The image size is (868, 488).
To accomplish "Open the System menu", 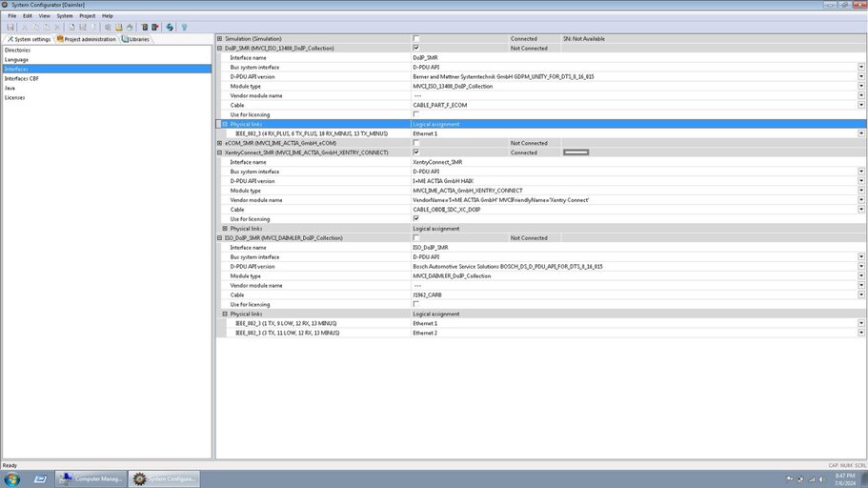I will (x=64, y=15).
